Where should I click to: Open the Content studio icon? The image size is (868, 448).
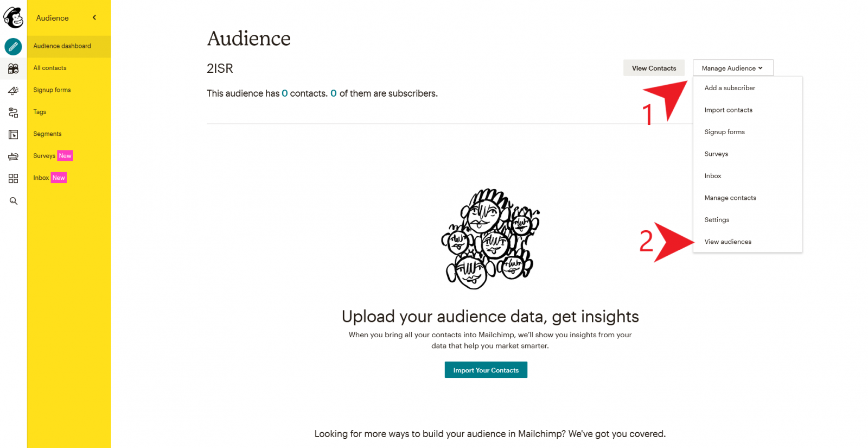coord(13,156)
